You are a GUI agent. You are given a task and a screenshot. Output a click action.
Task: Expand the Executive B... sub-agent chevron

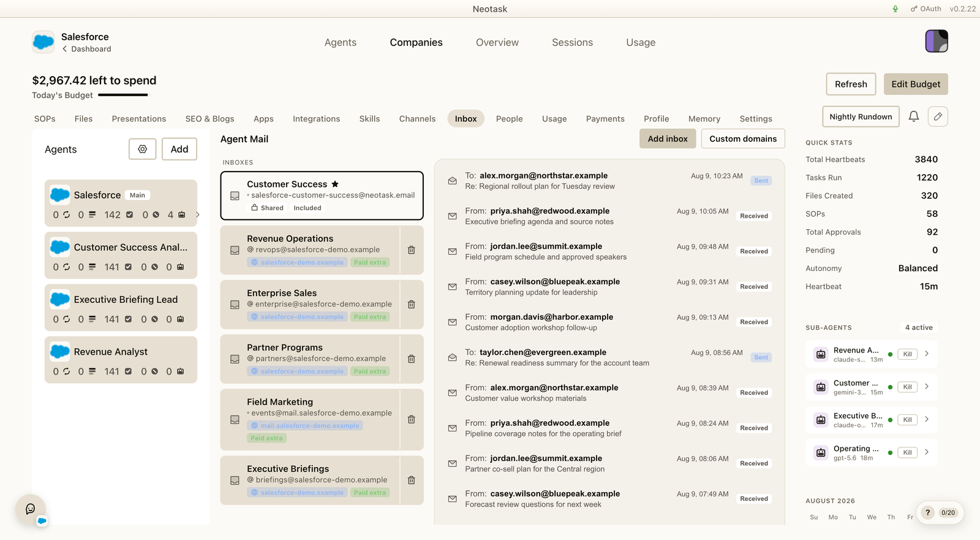tap(927, 419)
